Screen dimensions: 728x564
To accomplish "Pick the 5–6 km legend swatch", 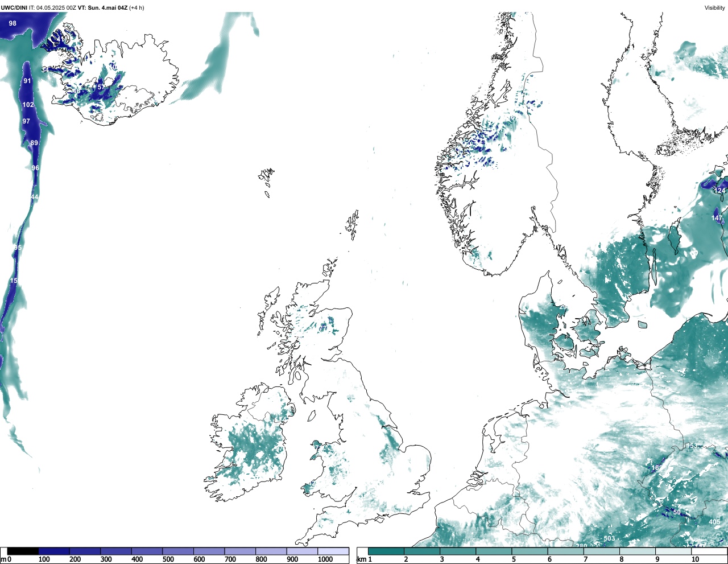I will (x=530, y=551).
